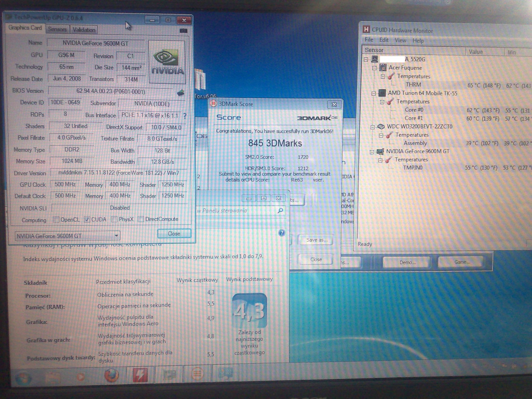532x399 pixels.
Task: Toggle the DirectCompute checkbox
Action: [x=141, y=219]
